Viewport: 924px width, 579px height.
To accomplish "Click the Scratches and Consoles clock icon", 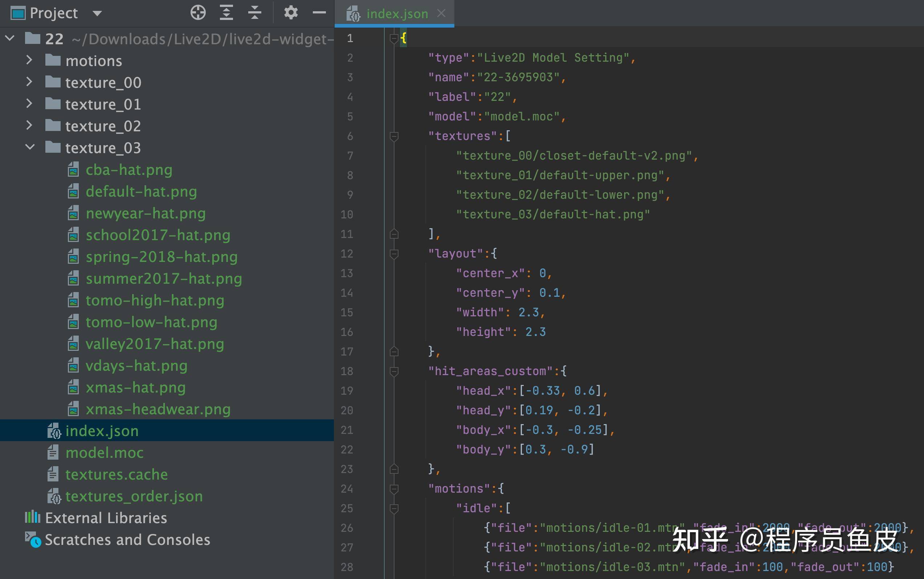I will click(33, 539).
